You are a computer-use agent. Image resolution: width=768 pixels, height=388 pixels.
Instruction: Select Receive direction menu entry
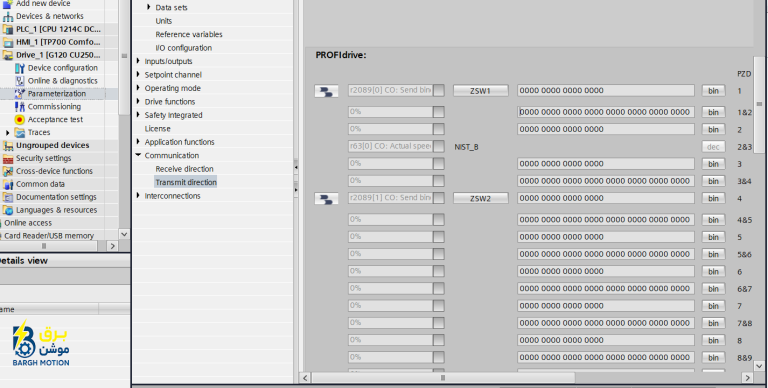pos(185,169)
